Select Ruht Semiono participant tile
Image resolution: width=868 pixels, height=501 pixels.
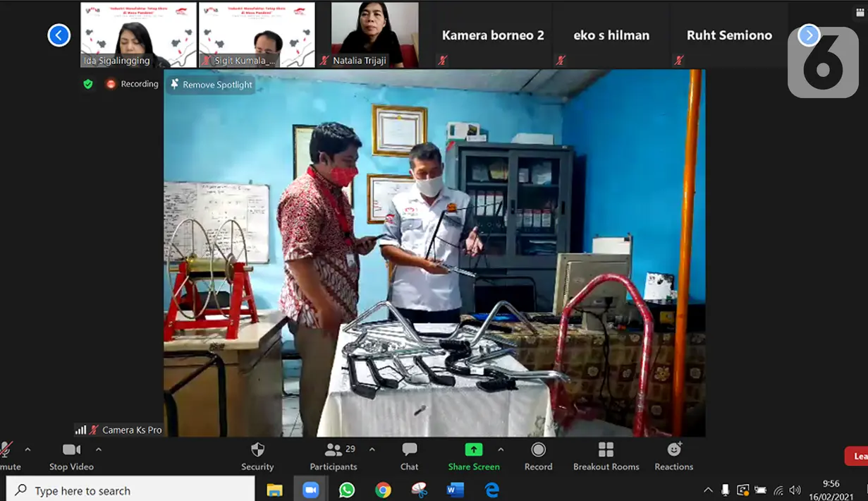pyautogui.click(x=729, y=35)
